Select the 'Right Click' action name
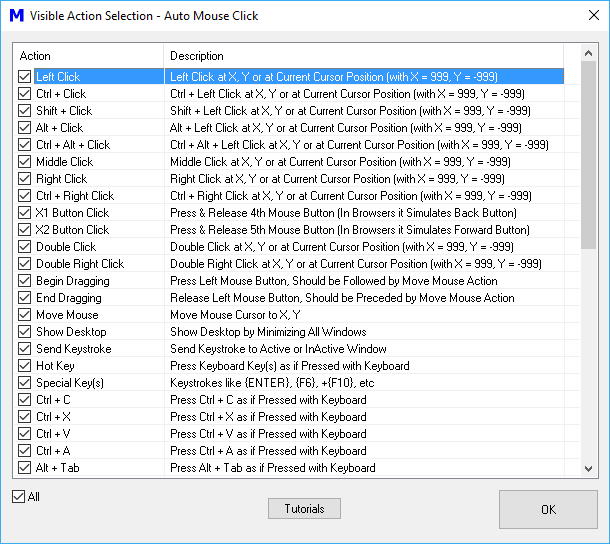Screen dimensions: 610x544 pos(61,179)
